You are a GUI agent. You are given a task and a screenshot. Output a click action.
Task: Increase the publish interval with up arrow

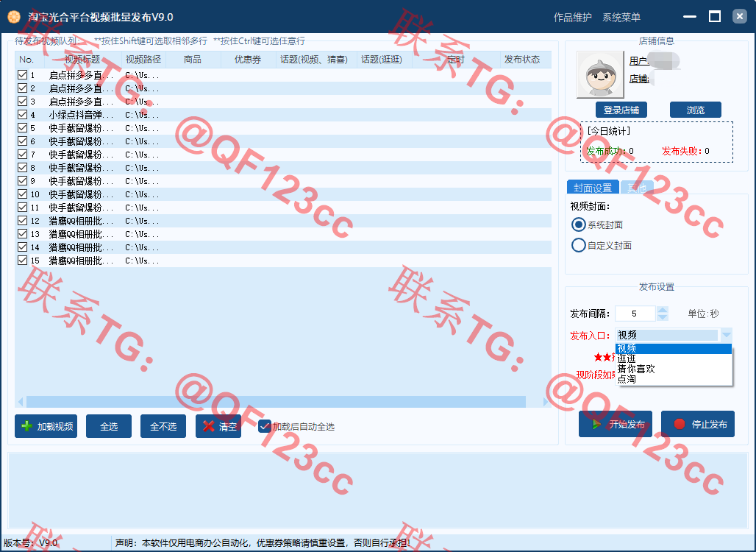pos(663,310)
